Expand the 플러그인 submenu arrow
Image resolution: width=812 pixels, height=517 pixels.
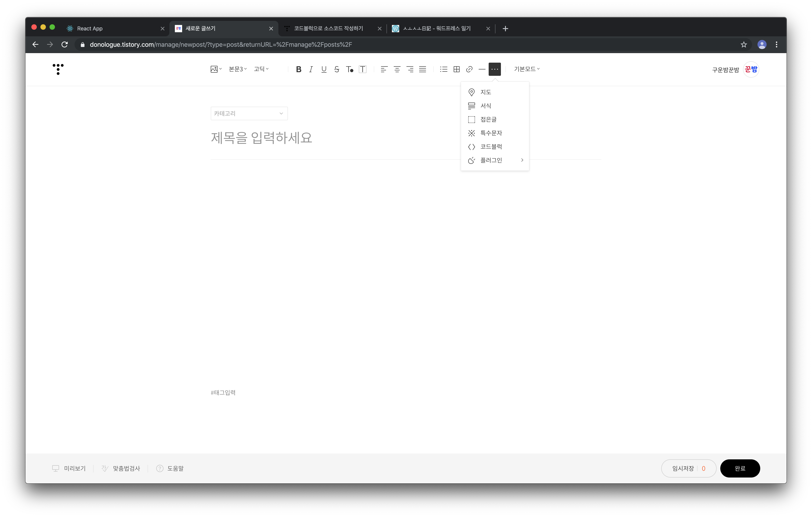click(x=522, y=160)
